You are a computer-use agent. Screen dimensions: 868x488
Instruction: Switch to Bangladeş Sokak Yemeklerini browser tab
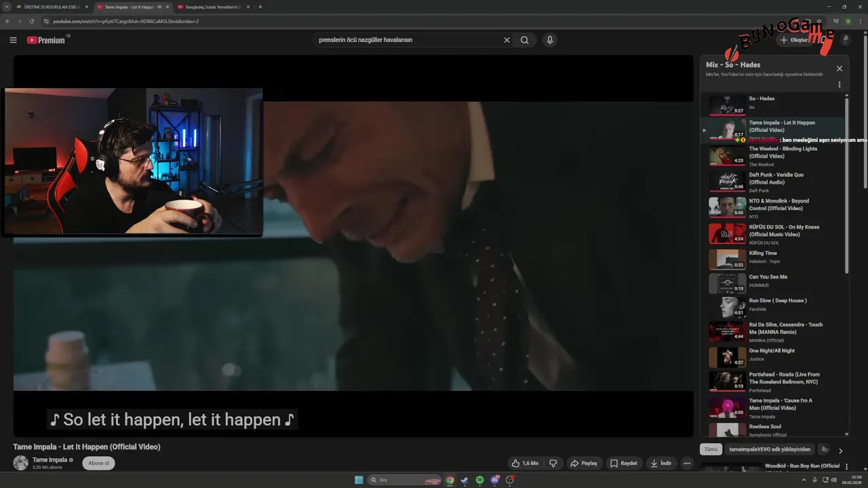pos(214,7)
